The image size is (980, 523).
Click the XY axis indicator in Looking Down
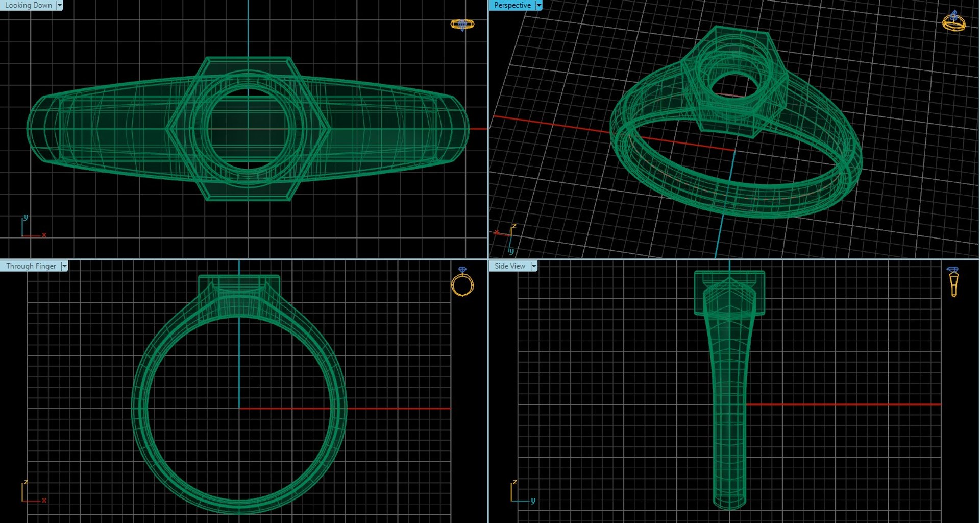33,226
